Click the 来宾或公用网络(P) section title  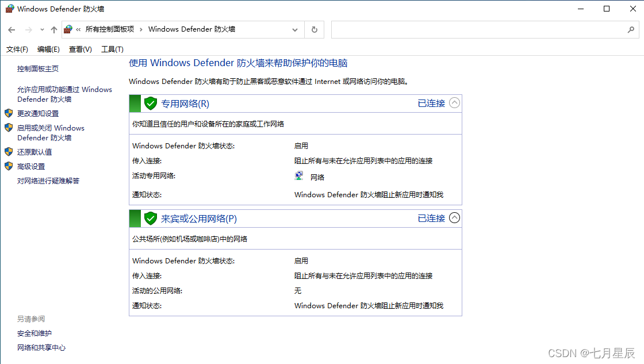199,219
